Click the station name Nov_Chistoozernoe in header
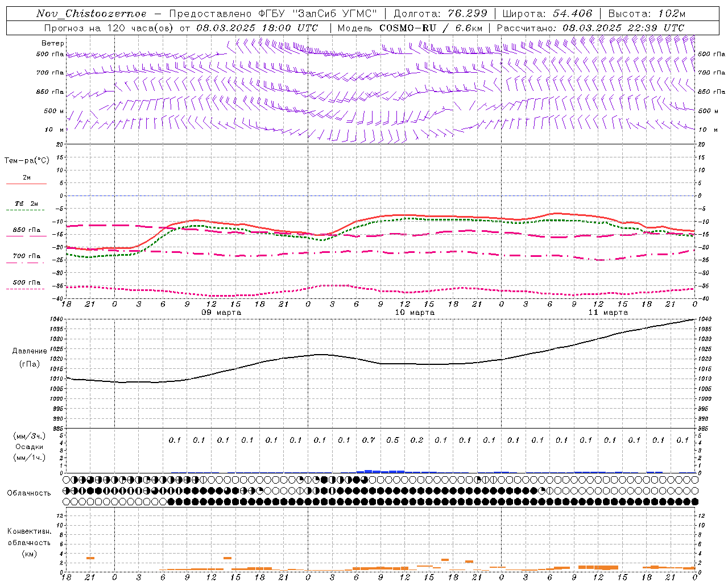 click(x=92, y=14)
